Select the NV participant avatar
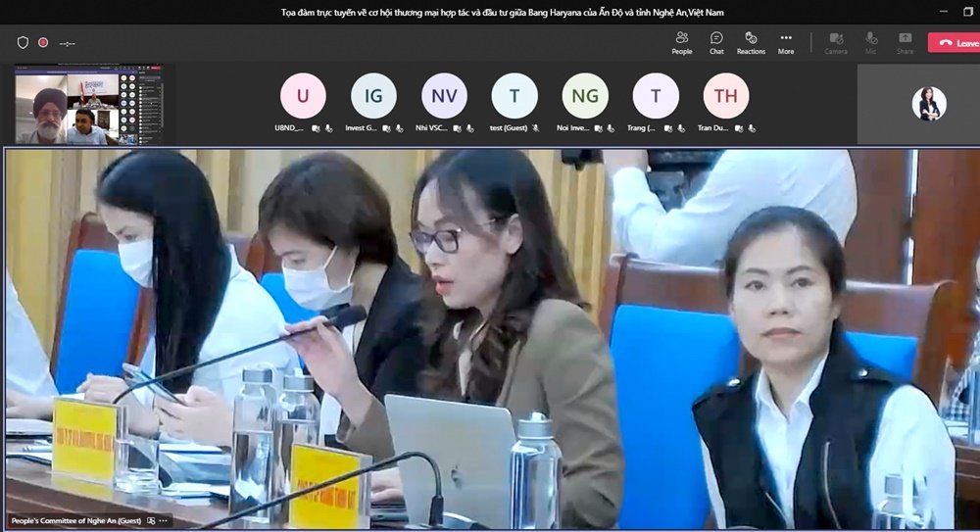This screenshot has width=980, height=532. point(444,96)
